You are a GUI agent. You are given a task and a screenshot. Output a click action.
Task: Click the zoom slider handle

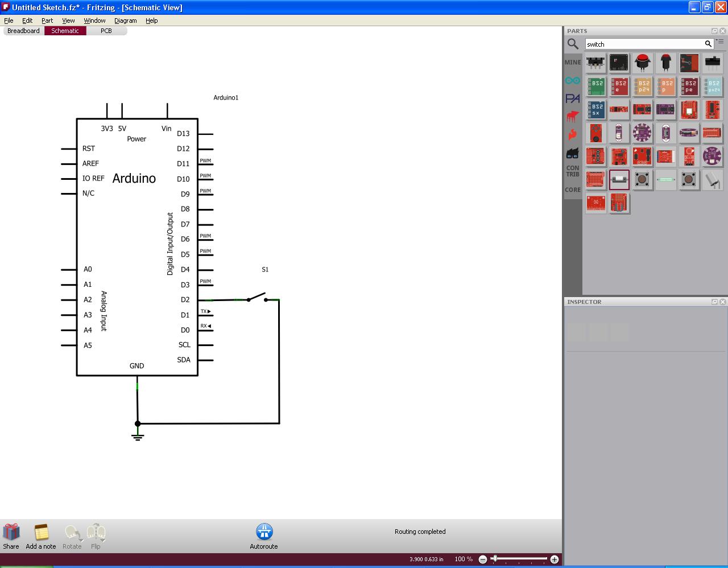(495, 559)
